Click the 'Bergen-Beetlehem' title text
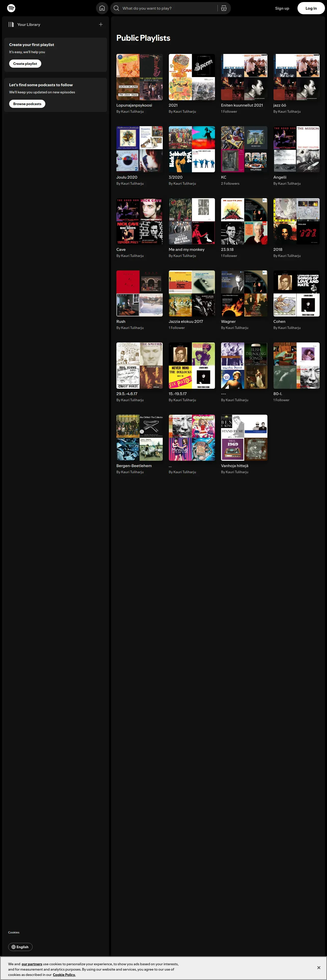 coord(134,466)
